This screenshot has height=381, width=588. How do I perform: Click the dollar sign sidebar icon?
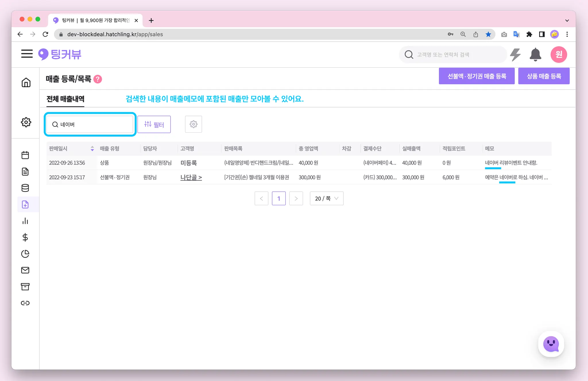(x=25, y=237)
